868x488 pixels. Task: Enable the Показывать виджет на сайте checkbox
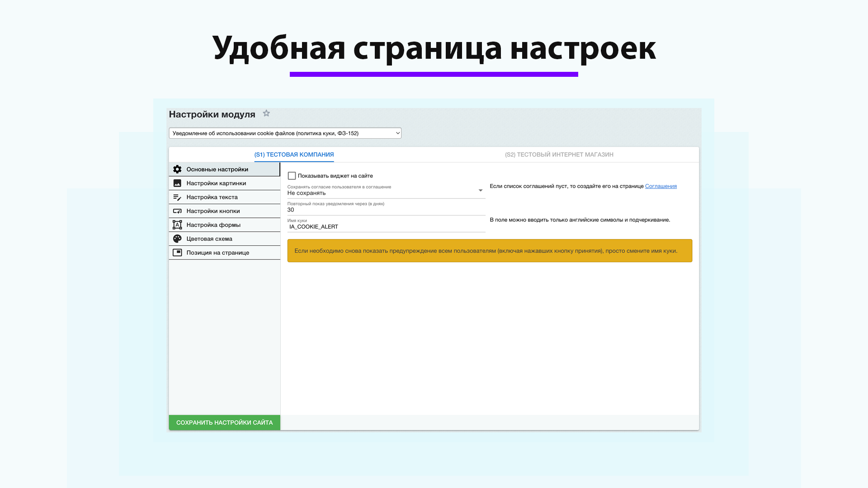(x=292, y=175)
